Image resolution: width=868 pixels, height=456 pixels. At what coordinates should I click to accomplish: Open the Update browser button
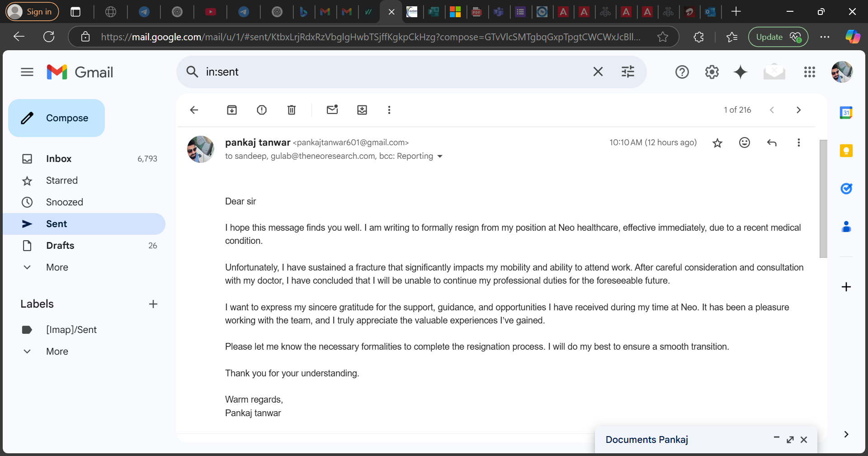[778, 37]
